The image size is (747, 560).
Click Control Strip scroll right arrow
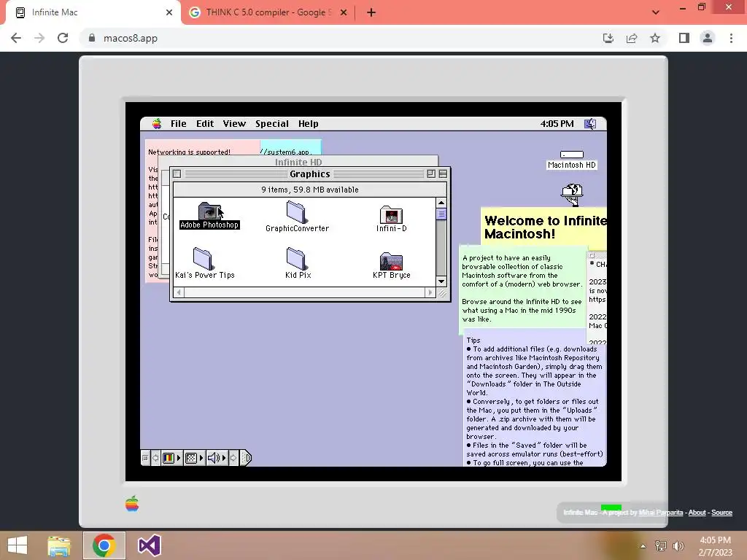[x=233, y=458]
